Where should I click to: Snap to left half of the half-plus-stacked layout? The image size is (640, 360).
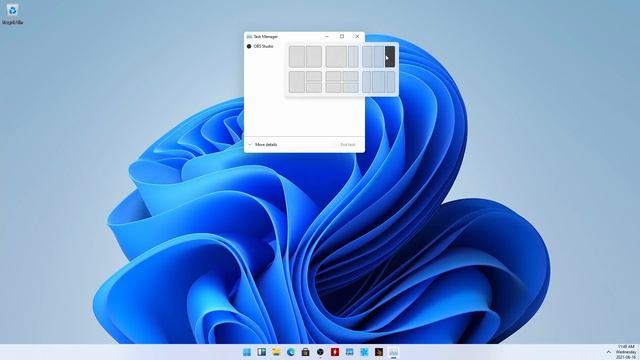tap(297, 82)
